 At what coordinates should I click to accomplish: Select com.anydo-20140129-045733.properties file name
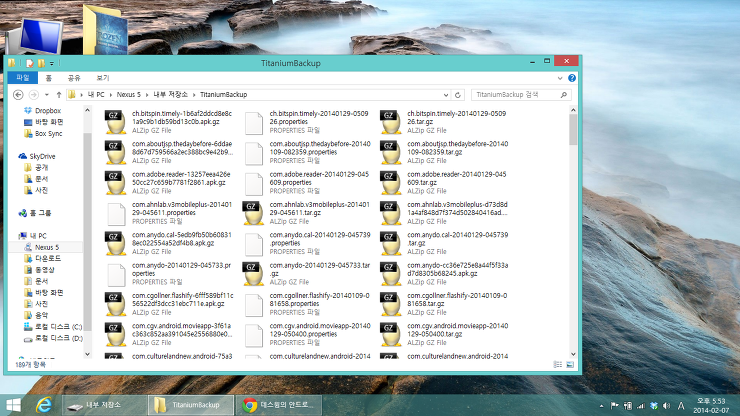tap(182, 270)
